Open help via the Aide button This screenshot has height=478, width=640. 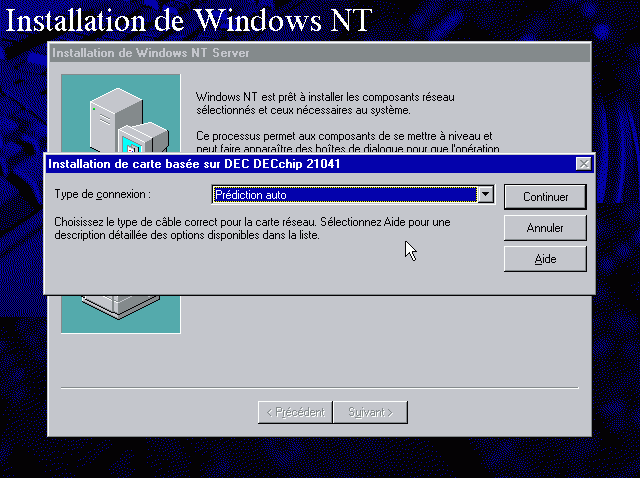coord(545,259)
